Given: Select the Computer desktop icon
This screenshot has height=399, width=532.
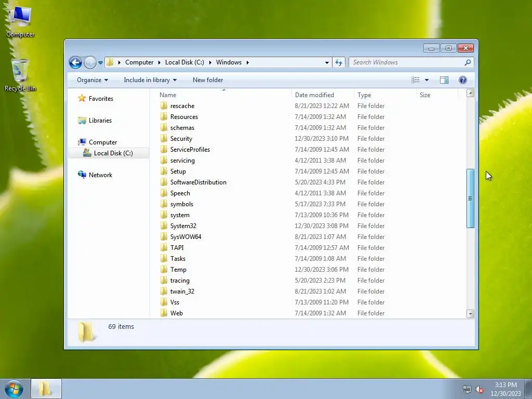Looking at the screenshot, I should 20,22.
